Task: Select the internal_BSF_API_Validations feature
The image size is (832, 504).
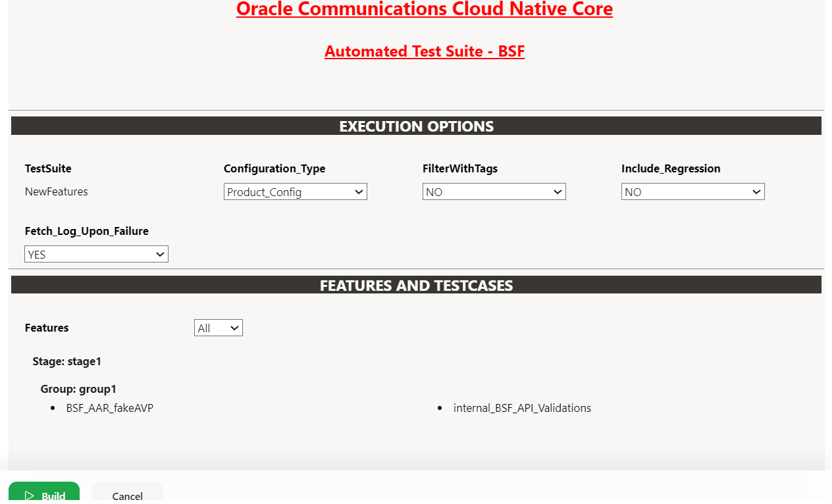Action: pos(522,408)
